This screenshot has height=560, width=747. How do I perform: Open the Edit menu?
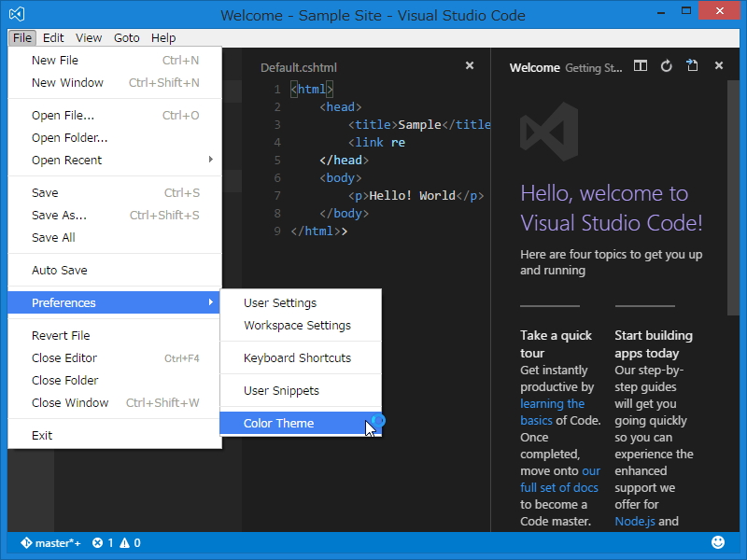pos(53,38)
